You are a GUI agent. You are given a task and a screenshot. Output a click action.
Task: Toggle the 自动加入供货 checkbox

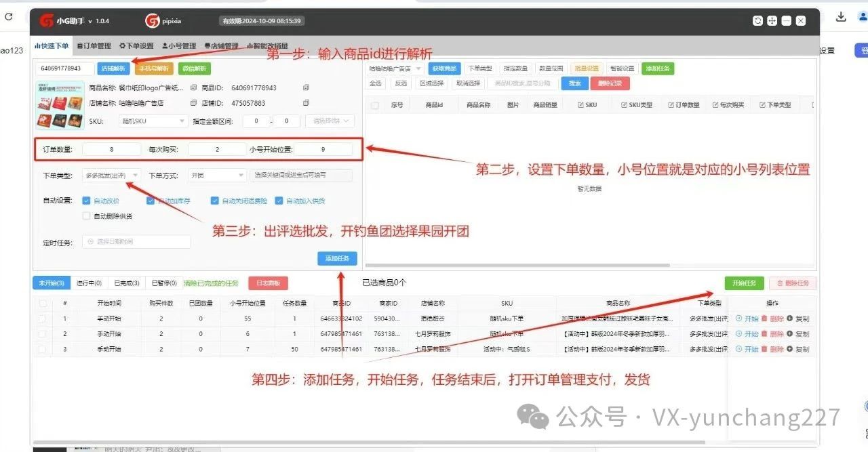(279, 201)
